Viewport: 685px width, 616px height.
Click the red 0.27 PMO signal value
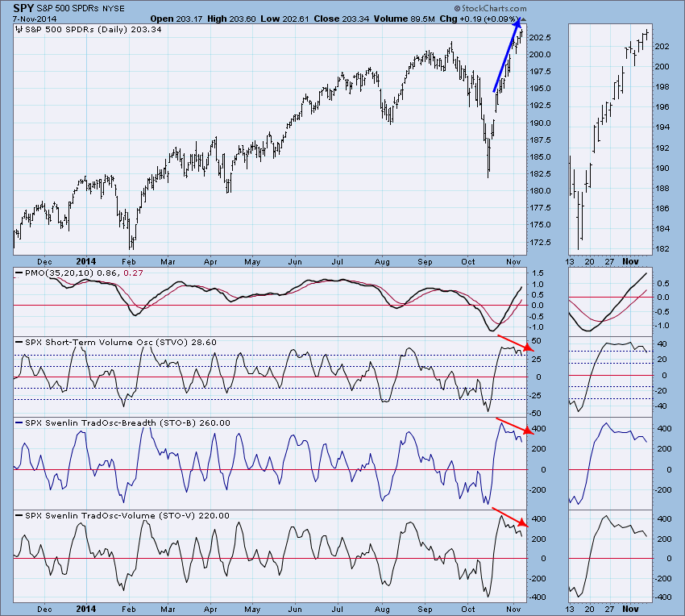[x=133, y=273]
